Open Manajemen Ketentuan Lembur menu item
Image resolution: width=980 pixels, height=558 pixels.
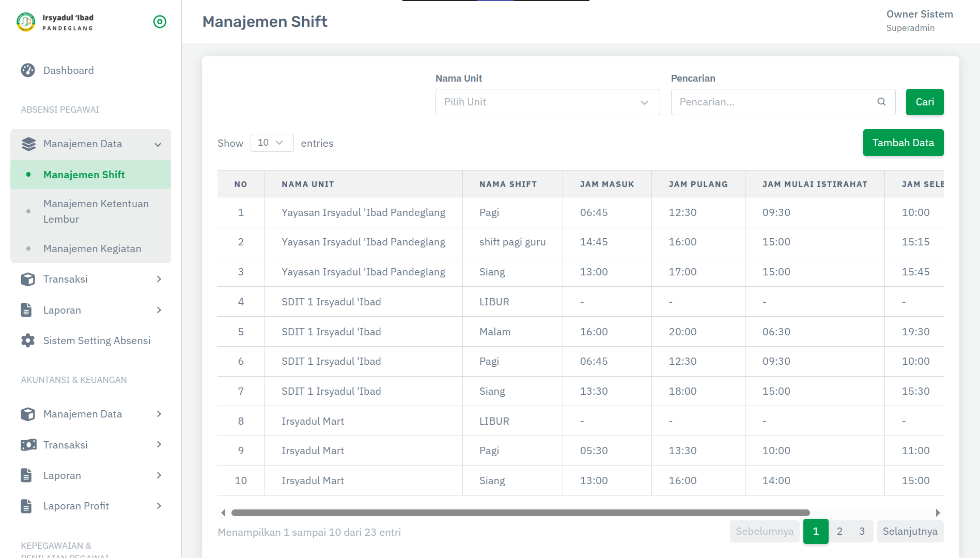click(x=90, y=211)
